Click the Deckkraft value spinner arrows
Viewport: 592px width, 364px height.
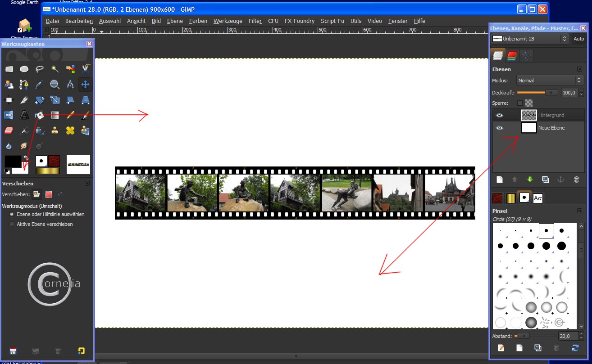581,93
